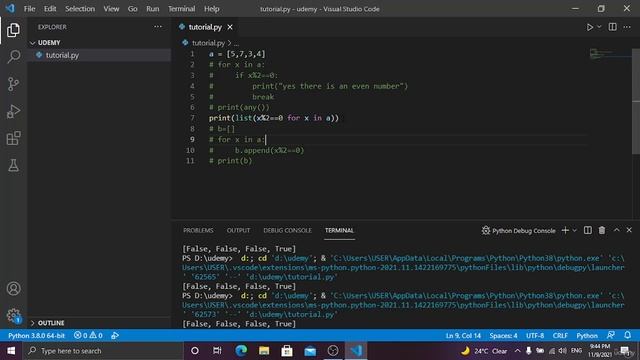Open File Explorer from the taskbar
Image resolution: width=640 pixels, height=360 pixels.
click(264, 351)
